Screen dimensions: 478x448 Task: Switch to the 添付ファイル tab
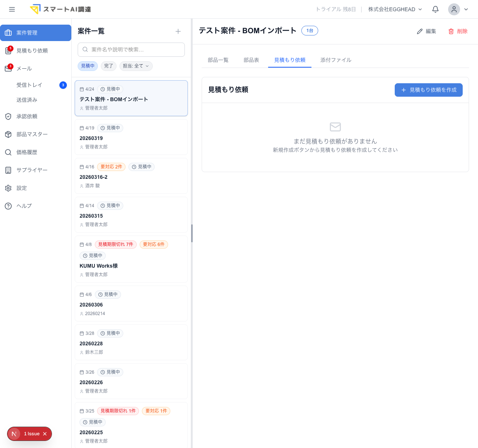(x=336, y=60)
